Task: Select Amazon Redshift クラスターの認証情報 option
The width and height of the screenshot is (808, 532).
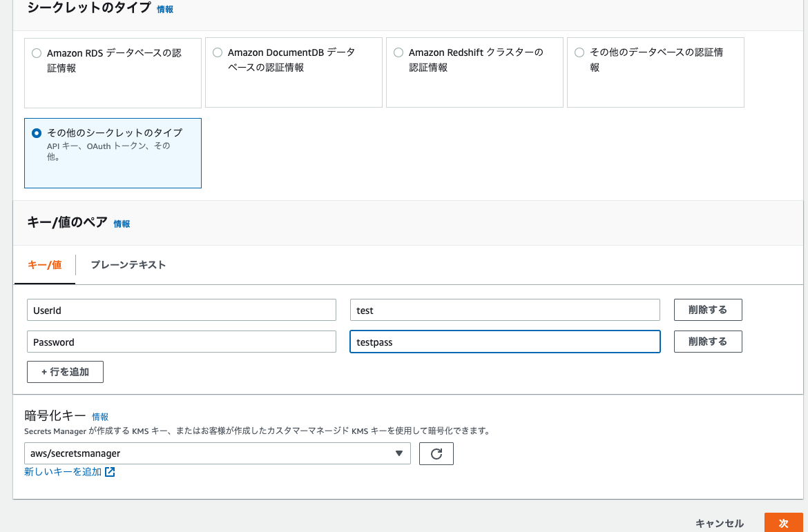Action: click(x=398, y=52)
